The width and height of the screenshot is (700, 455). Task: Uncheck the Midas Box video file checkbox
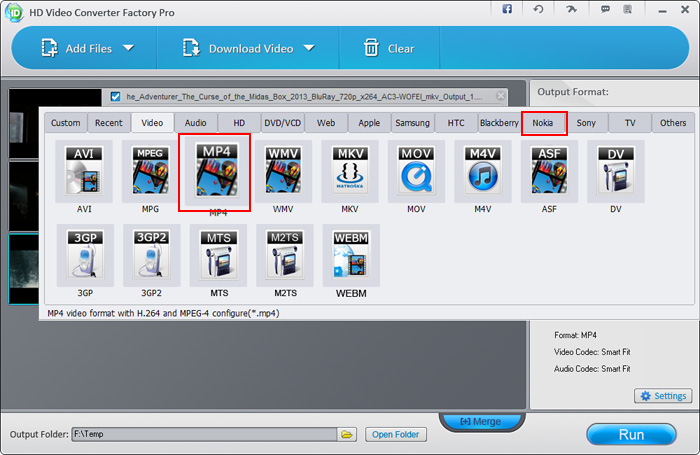(116, 96)
